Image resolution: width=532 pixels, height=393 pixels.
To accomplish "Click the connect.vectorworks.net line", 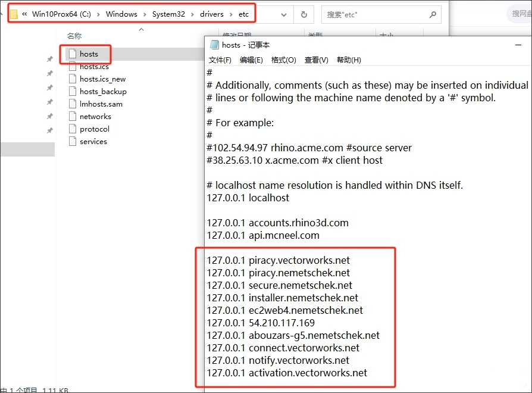I will click(x=283, y=348).
